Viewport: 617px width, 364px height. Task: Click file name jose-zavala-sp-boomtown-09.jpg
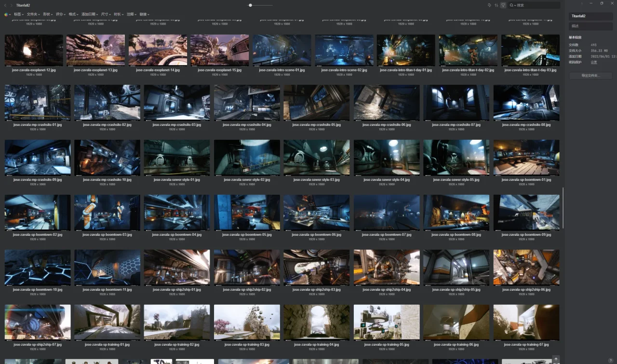pos(526,235)
